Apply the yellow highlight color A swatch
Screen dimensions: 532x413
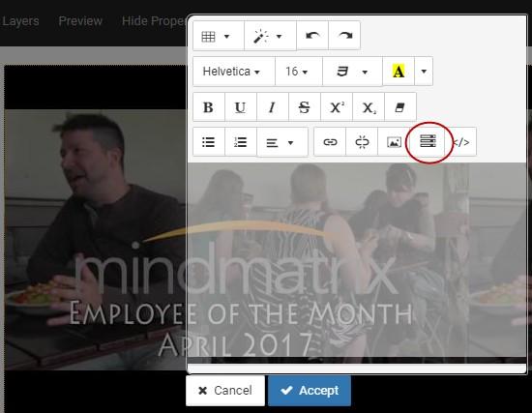pos(399,72)
